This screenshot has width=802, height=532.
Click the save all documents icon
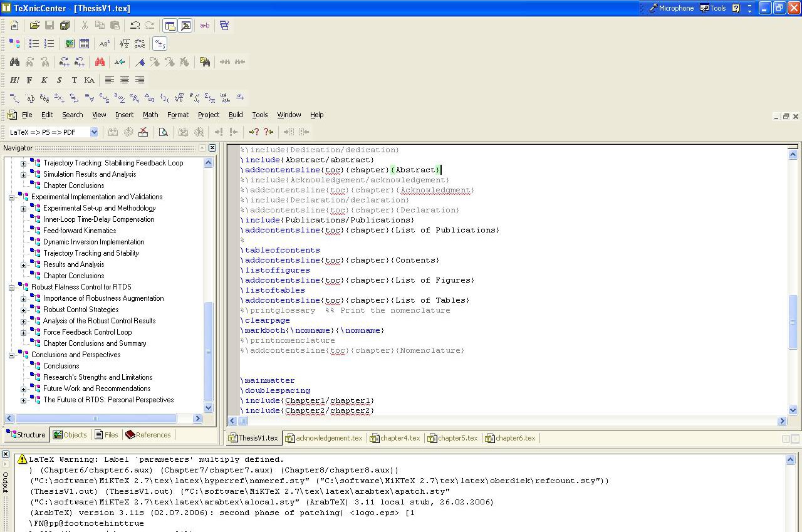click(65, 26)
